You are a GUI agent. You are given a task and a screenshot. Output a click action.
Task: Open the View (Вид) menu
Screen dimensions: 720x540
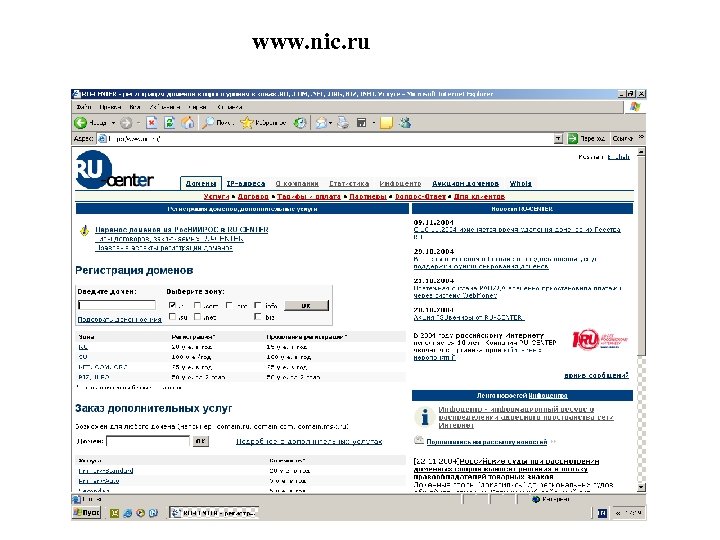click(135, 107)
